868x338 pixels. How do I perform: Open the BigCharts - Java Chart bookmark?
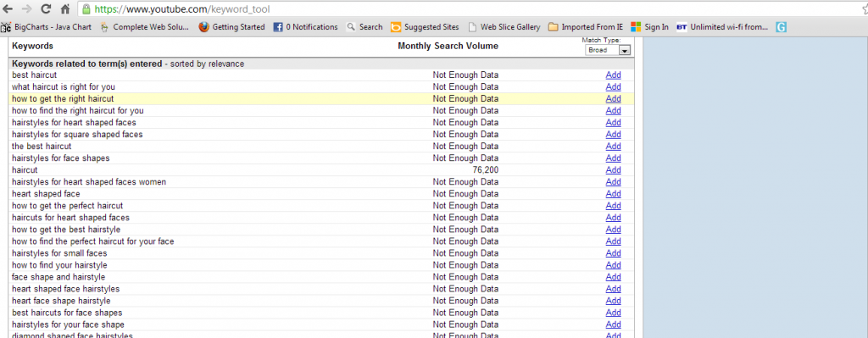46,26
